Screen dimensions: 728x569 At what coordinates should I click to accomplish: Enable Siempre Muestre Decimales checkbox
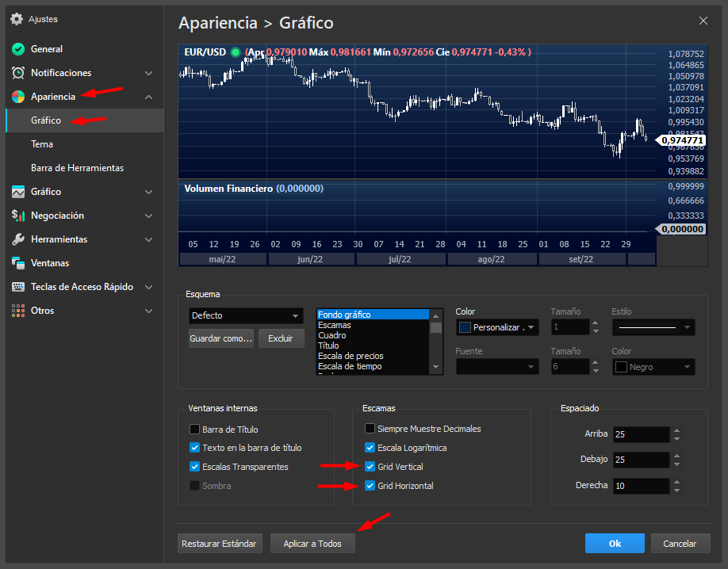(x=370, y=429)
